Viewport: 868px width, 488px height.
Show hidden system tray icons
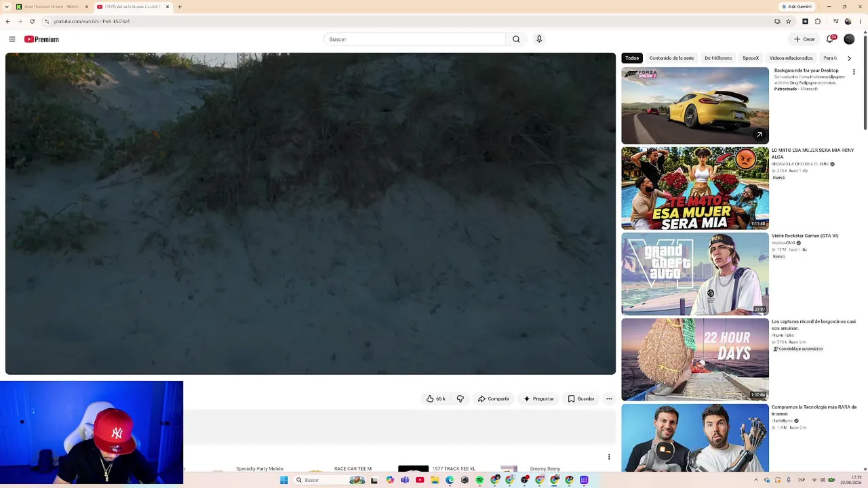(x=757, y=480)
